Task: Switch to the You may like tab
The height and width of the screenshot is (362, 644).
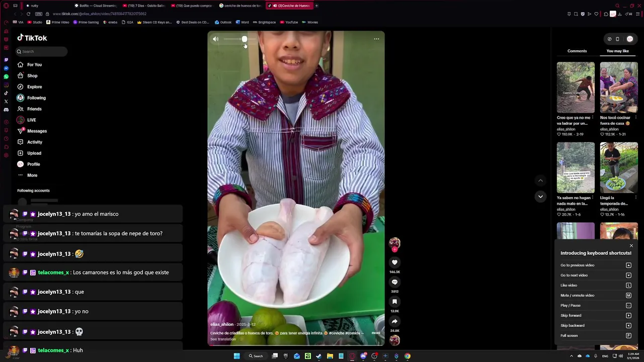Action: (x=617, y=51)
